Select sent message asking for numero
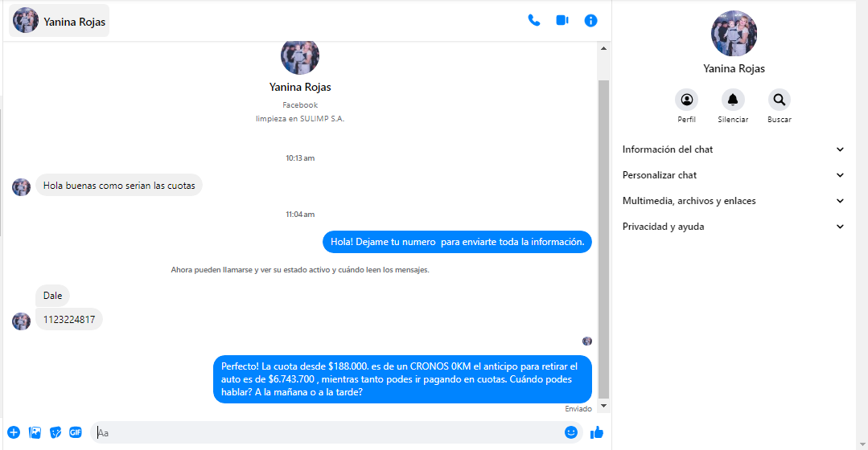Viewport: 868px width, 450px height. pos(457,242)
